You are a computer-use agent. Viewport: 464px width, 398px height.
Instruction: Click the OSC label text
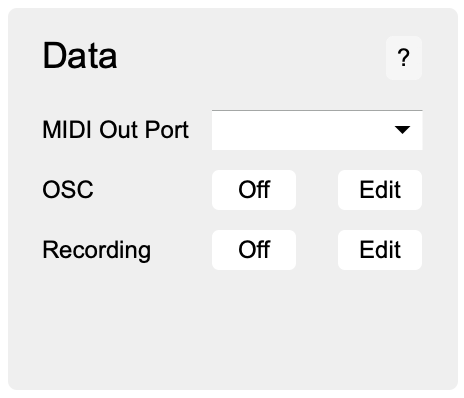[x=68, y=190]
